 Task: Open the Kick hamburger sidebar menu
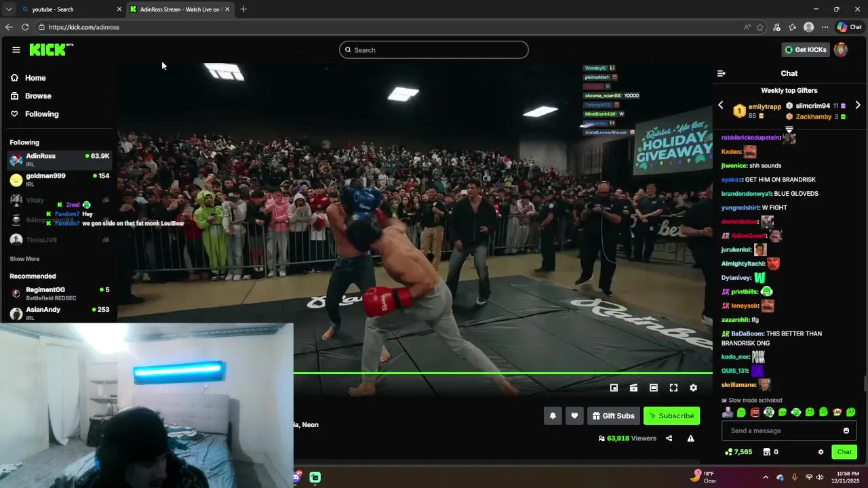pyautogui.click(x=16, y=49)
